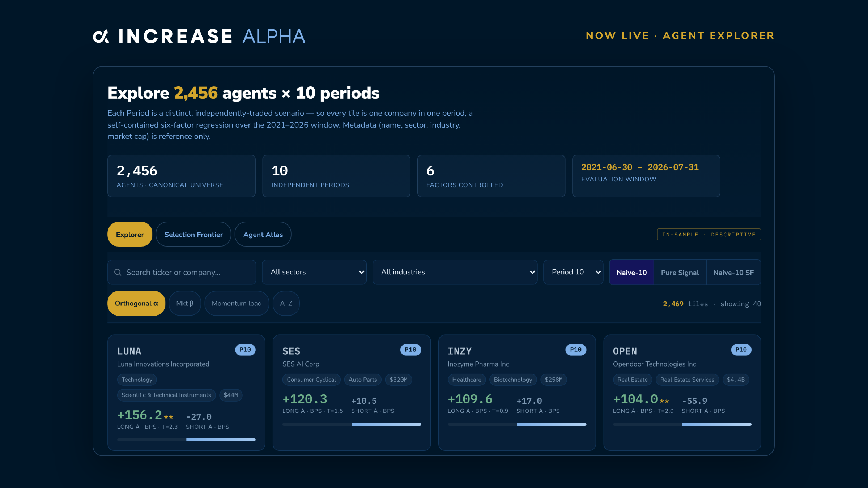Click the +120.3 Long A value
This screenshot has width=868, height=488.
305,399
